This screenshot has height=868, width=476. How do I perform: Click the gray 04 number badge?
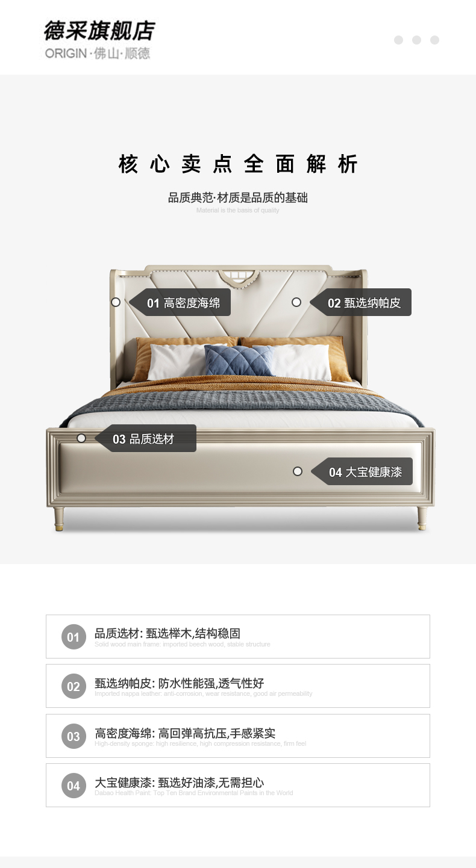pyautogui.click(x=74, y=786)
